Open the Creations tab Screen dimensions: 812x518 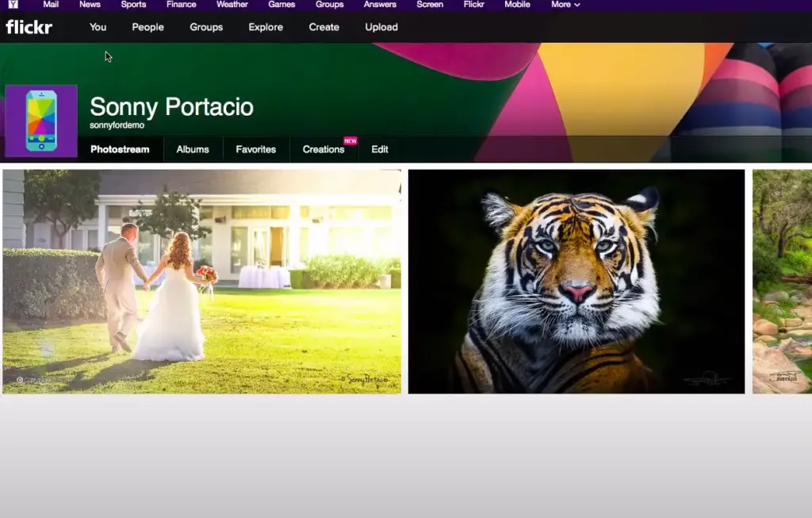pos(324,149)
